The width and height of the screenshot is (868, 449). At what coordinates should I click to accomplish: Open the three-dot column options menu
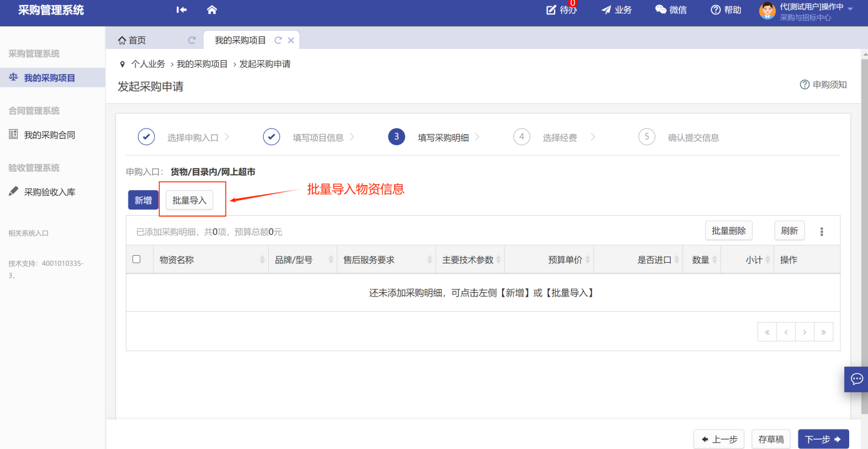pyautogui.click(x=822, y=231)
